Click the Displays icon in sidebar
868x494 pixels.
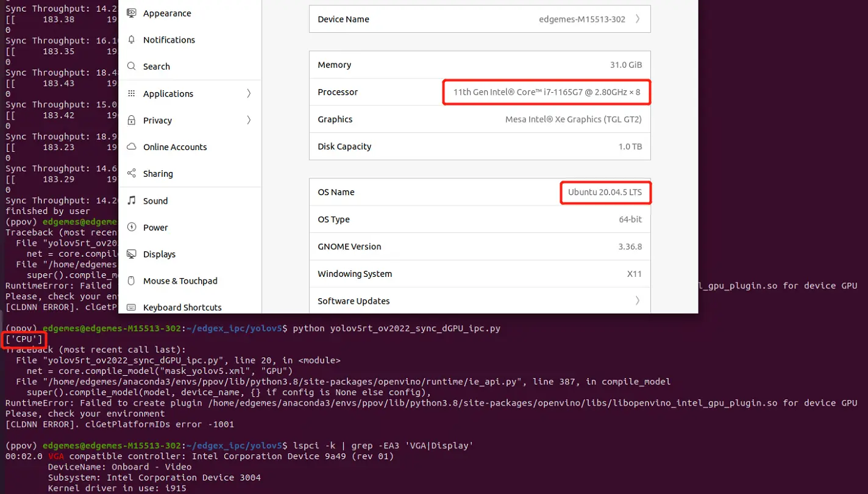click(131, 254)
